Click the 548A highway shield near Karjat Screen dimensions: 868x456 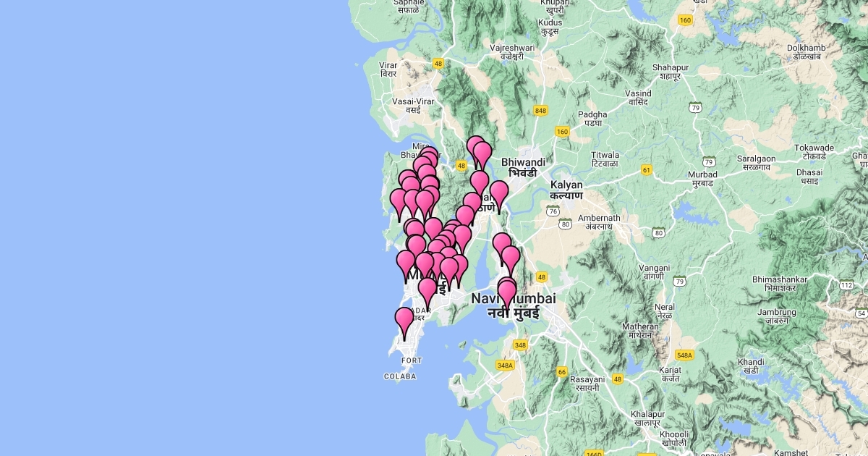click(x=684, y=355)
